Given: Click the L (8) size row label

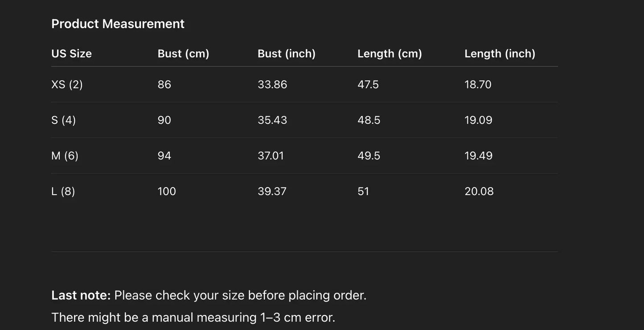Looking at the screenshot, I should click(63, 191).
